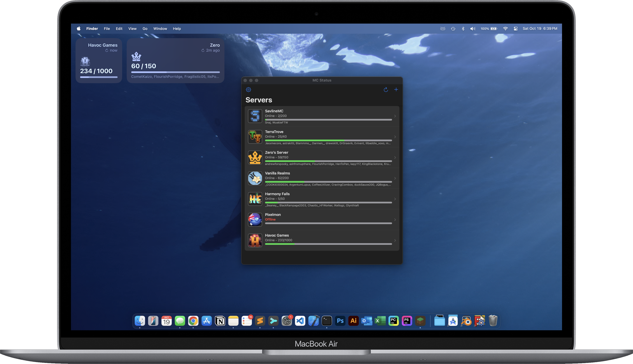633x364 pixels.
Task: Open the Havoc Games desktop widget
Action: click(99, 61)
